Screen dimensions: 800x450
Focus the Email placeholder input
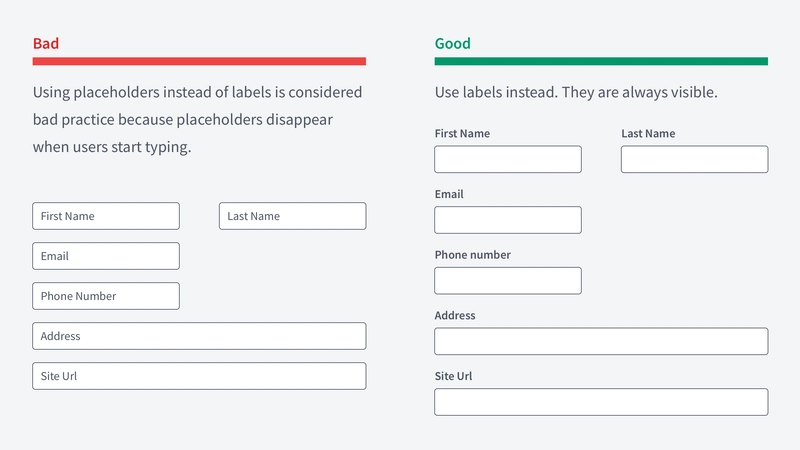(x=106, y=256)
